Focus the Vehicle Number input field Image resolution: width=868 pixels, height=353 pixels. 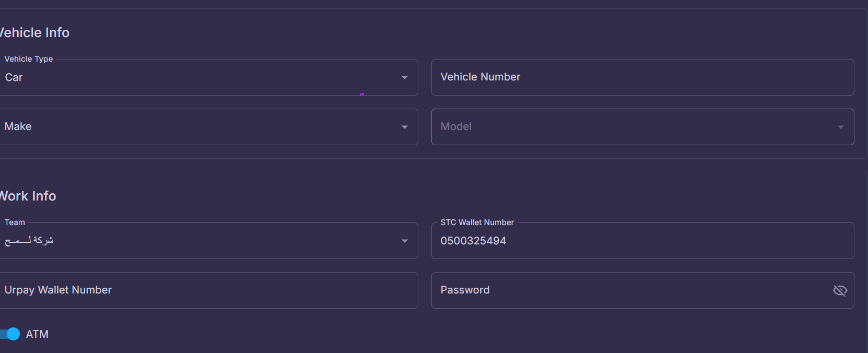[x=643, y=77]
